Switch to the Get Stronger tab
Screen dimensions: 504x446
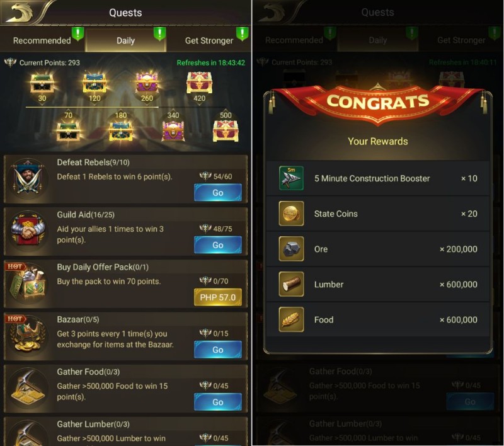[x=209, y=40]
